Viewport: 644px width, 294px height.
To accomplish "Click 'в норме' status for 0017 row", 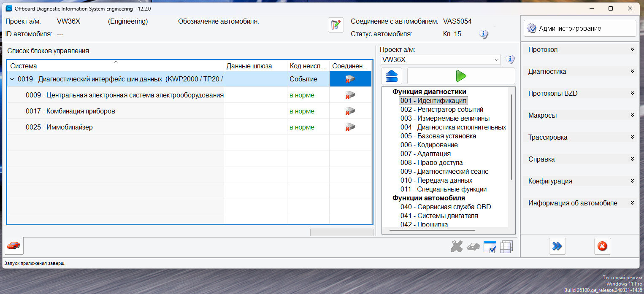I will pyautogui.click(x=302, y=111).
